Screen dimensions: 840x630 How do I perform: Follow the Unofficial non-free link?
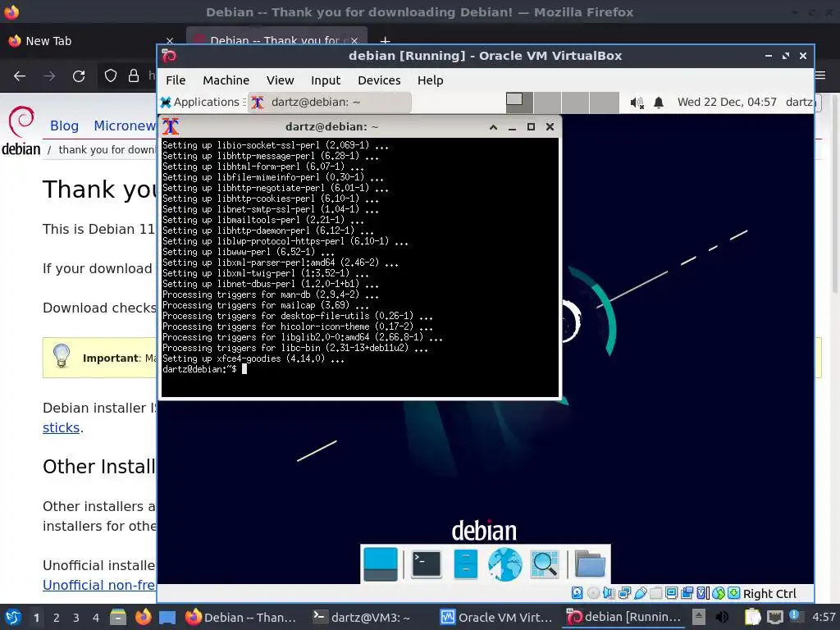pyautogui.click(x=99, y=585)
